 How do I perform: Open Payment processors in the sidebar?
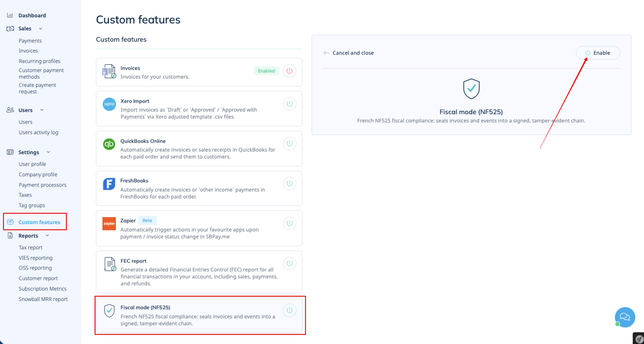pos(43,185)
